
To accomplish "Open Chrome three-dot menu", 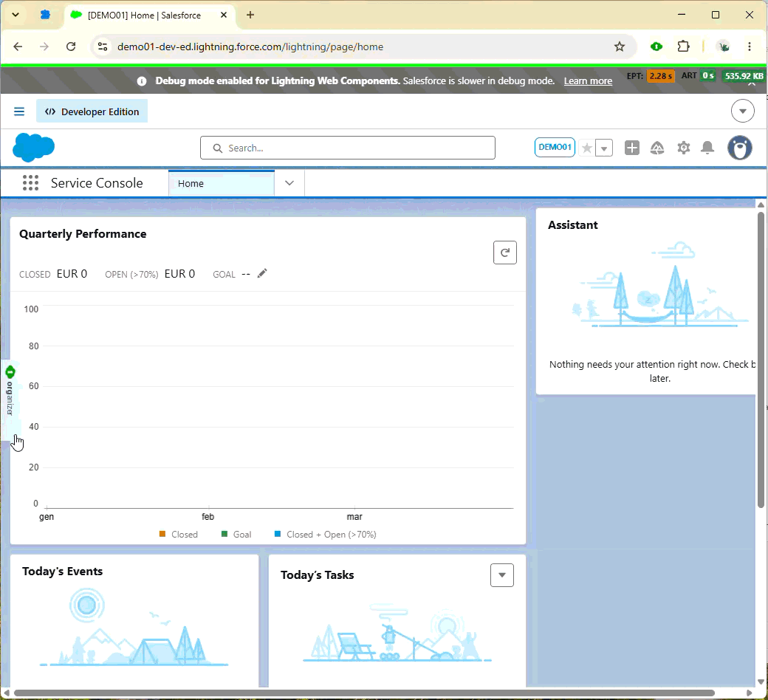I will click(x=750, y=47).
